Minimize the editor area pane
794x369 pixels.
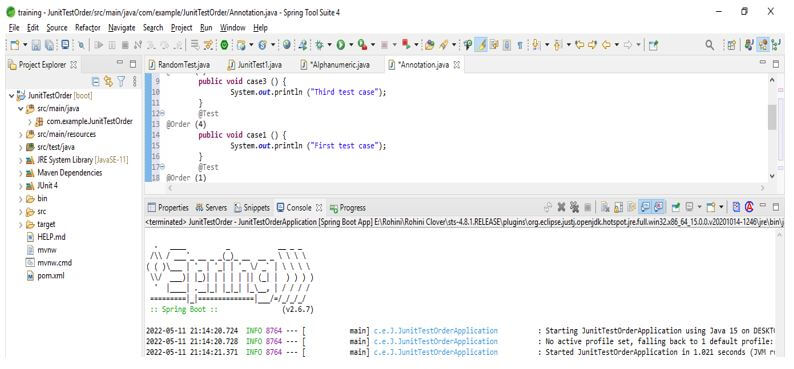click(x=763, y=62)
